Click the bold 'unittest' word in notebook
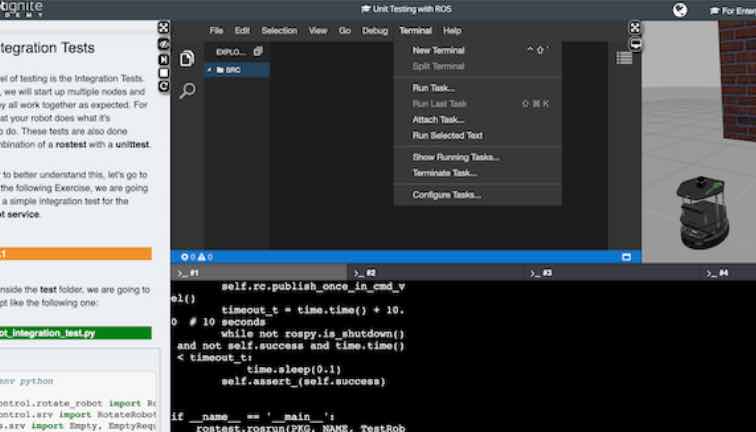The image size is (756, 432). coord(132,144)
